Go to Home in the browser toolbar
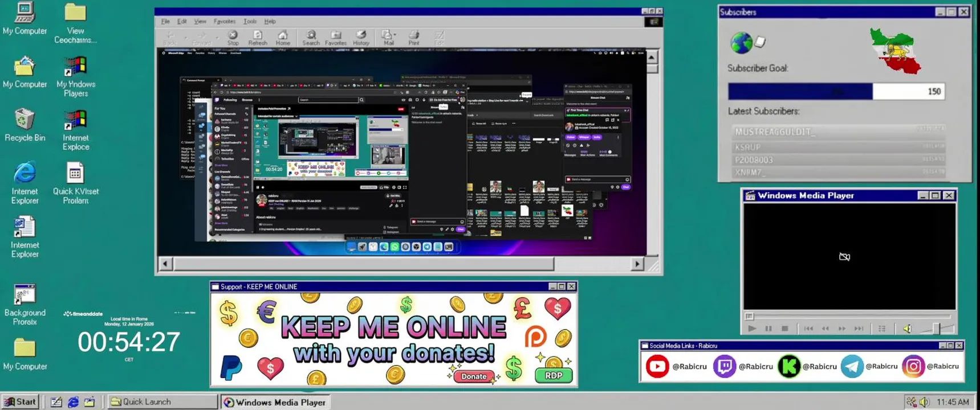The width and height of the screenshot is (980, 410). [x=283, y=38]
